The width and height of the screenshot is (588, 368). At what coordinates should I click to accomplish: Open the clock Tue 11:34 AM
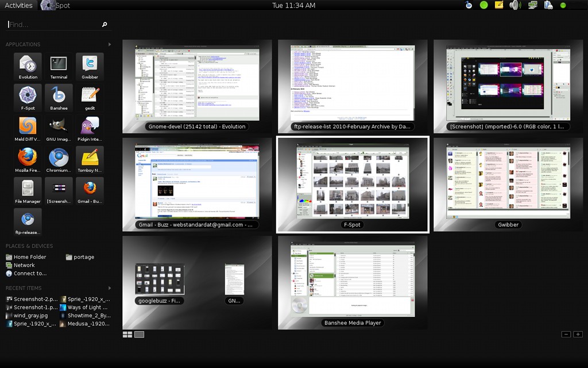click(293, 5)
